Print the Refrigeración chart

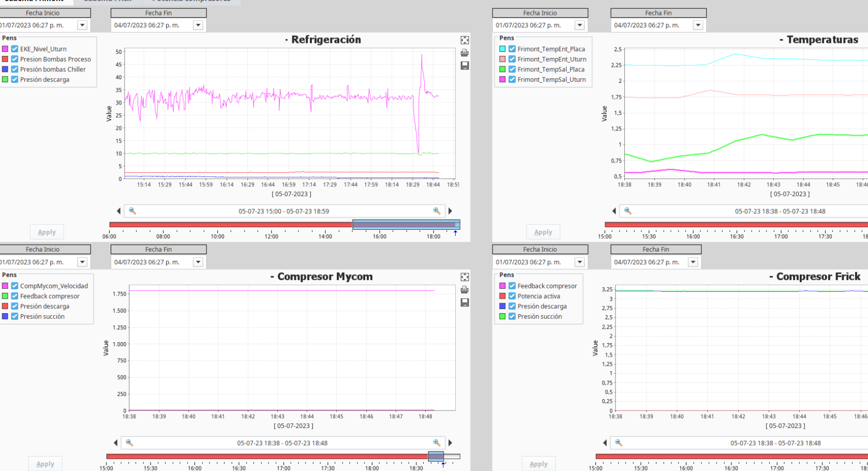(465, 53)
